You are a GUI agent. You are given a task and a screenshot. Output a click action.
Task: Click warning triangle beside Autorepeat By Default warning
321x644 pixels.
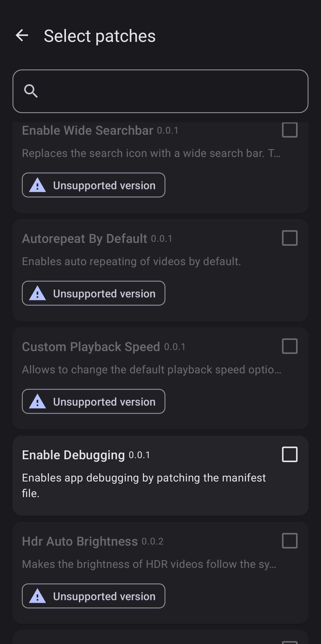tap(38, 293)
